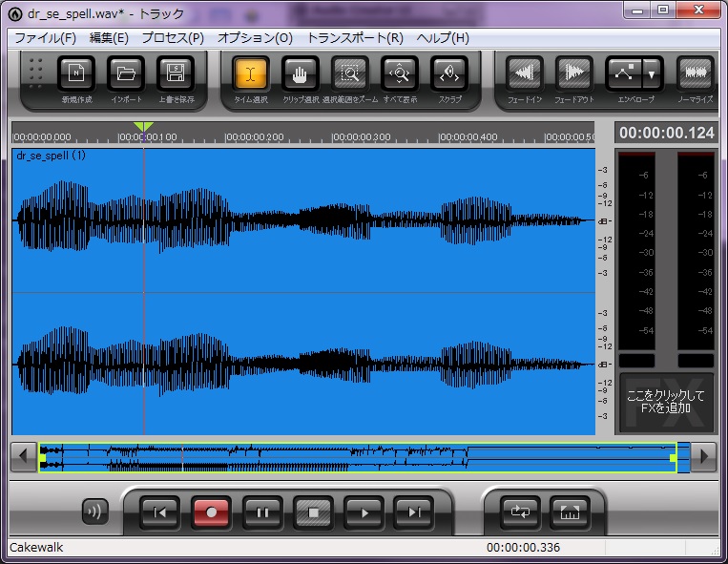This screenshot has width=728, height=564.
Task: Click the application icon in title bar
Action: (x=16, y=14)
